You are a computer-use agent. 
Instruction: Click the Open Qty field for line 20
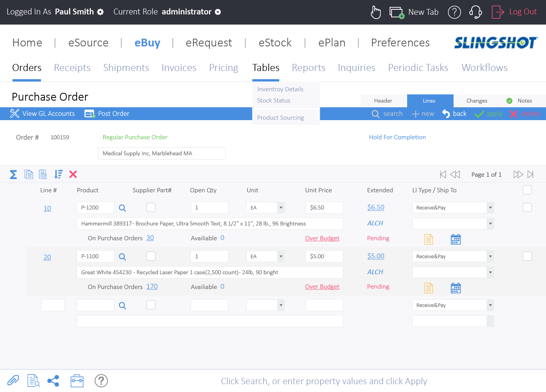coord(209,256)
